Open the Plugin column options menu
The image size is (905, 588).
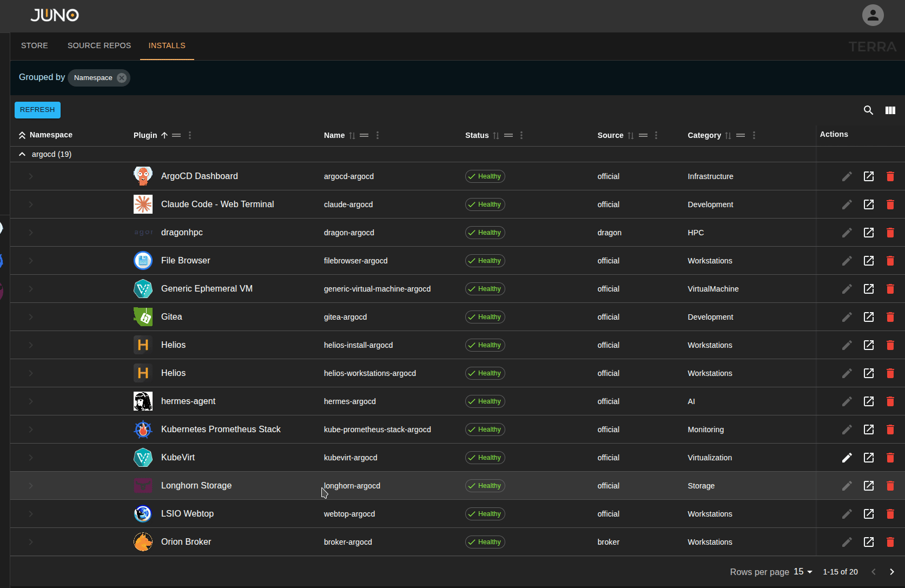click(x=190, y=135)
